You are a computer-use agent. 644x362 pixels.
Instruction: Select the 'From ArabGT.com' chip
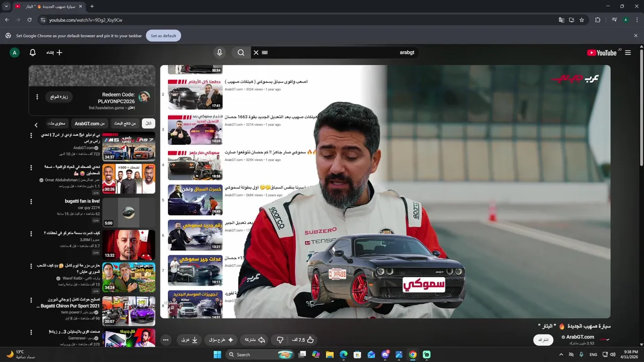90,123
